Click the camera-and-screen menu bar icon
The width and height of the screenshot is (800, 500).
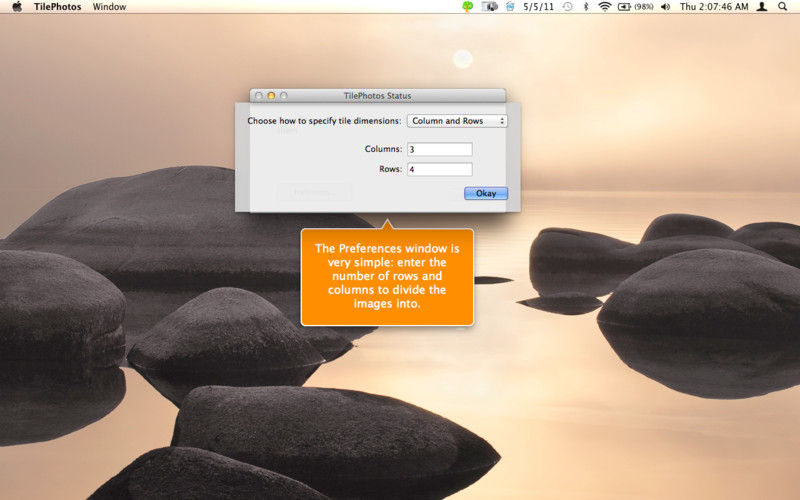(489, 7)
